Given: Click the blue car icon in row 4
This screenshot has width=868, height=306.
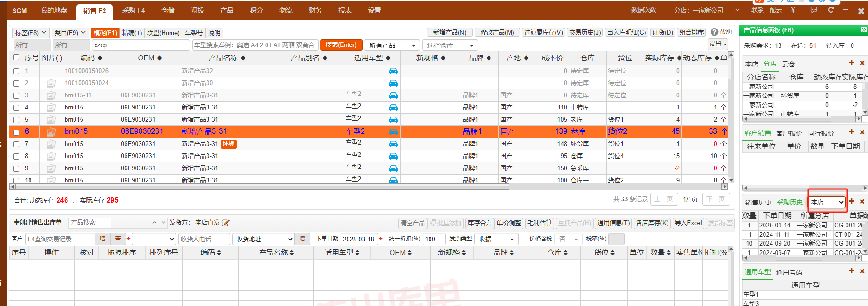Looking at the screenshot, I should pyautogui.click(x=393, y=107).
